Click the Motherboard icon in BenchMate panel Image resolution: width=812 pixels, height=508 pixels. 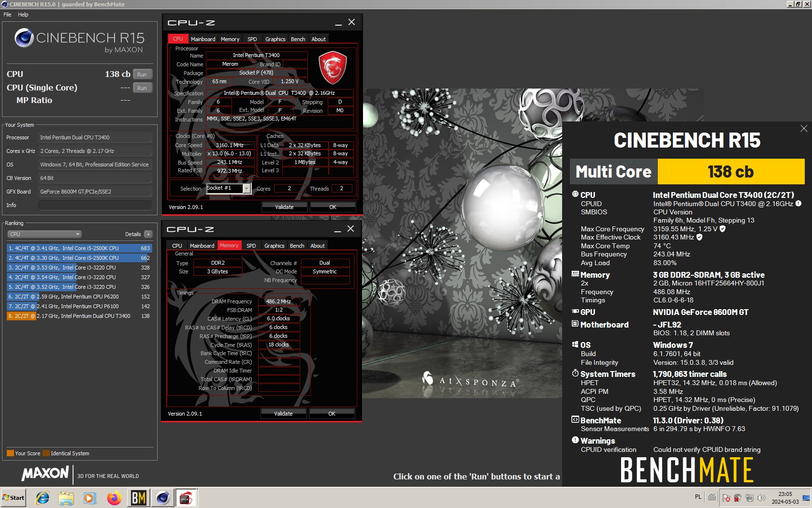point(575,324)
